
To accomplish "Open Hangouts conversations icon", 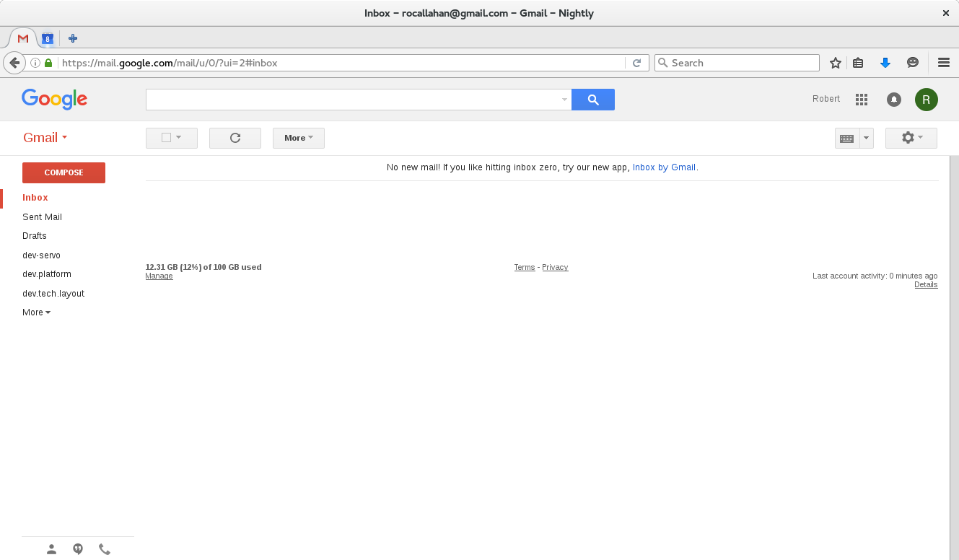I will click(x=78, y=549).
